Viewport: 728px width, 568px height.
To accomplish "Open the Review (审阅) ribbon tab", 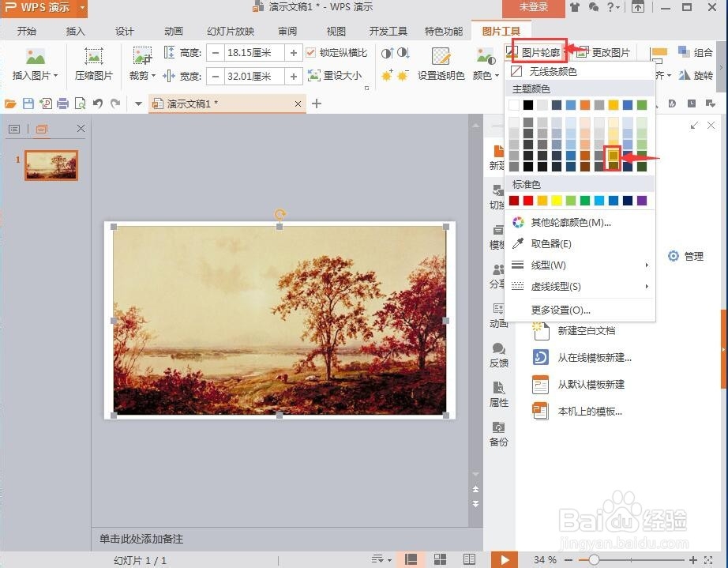I will pos(287,31).
